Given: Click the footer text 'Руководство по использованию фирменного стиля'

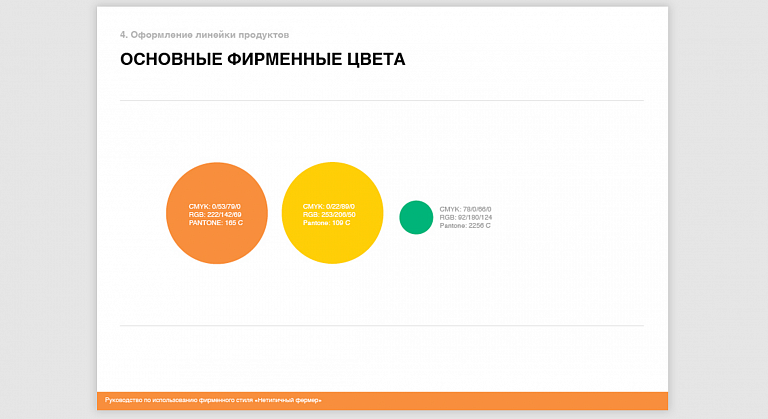Looking at the screenshot, I should click(x=179, y=400).
